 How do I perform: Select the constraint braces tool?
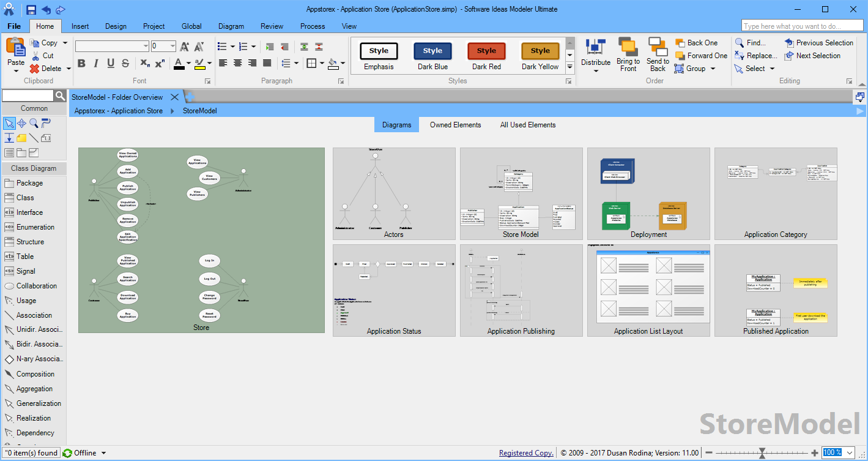(x=46, y=138)
